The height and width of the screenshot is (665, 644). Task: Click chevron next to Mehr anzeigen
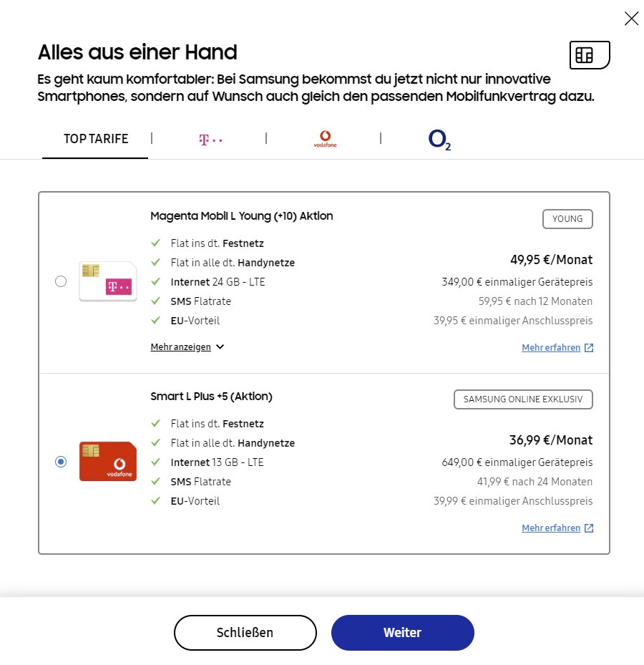click(x=220, y=347)
